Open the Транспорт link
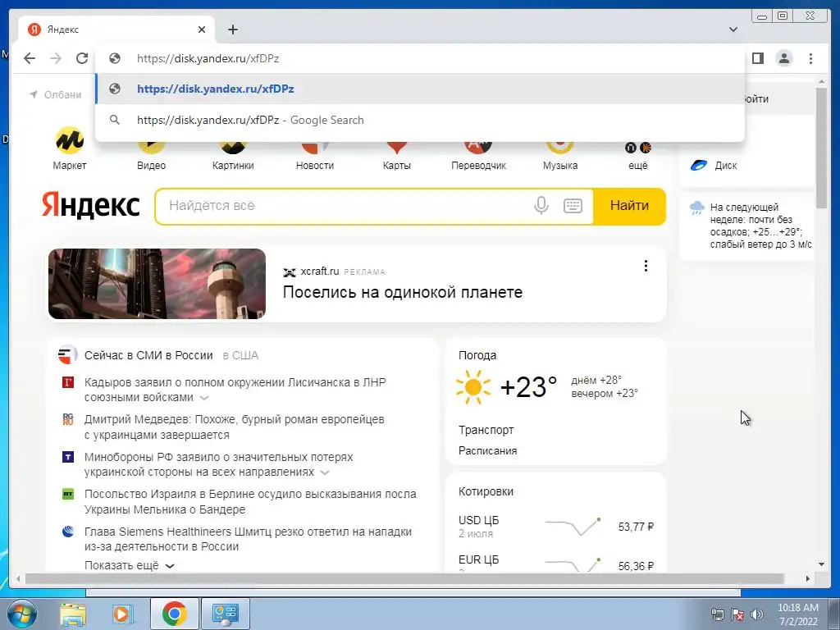The width and height of the screenshot is (840, 630). pos(486,430)
